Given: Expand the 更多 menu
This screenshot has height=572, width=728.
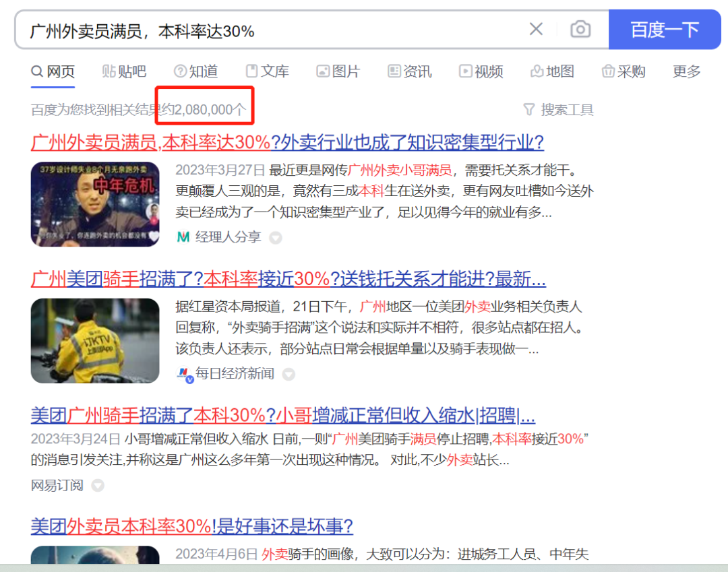Looking at the screenshot, I should tap(687, 71).
